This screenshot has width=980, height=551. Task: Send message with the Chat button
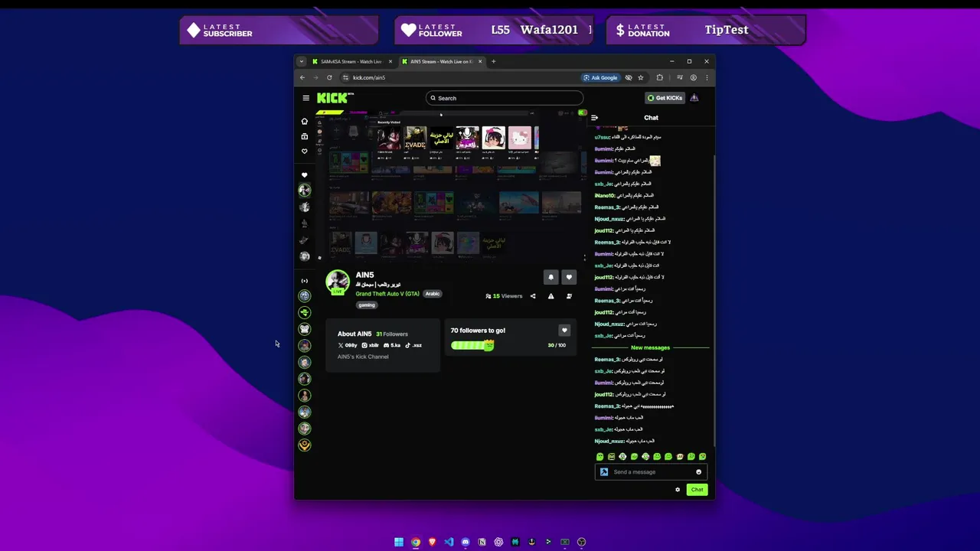697,490
